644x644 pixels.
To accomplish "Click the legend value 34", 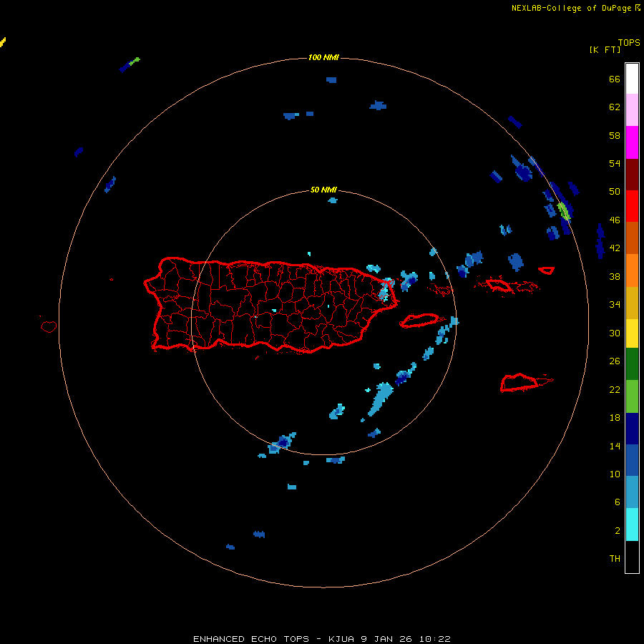I will tap(615, 304).
